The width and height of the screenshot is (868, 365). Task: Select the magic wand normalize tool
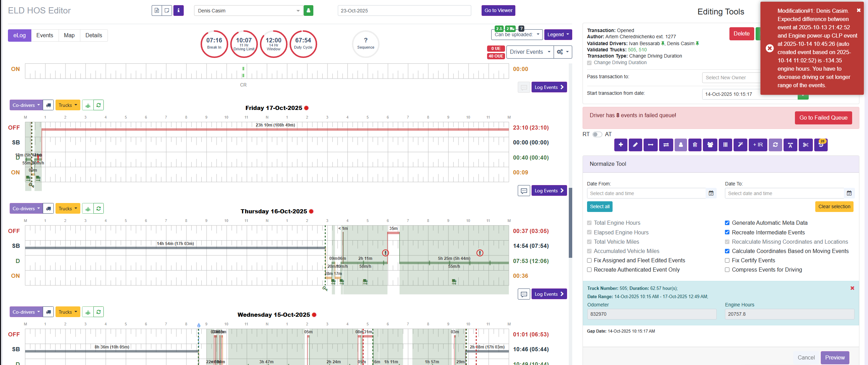(740, 145)
